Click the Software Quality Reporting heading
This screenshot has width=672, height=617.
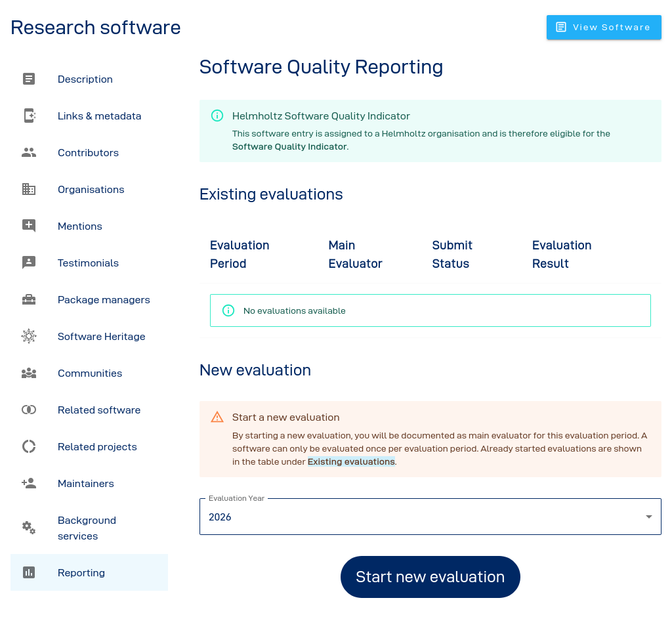click(321, 68)
